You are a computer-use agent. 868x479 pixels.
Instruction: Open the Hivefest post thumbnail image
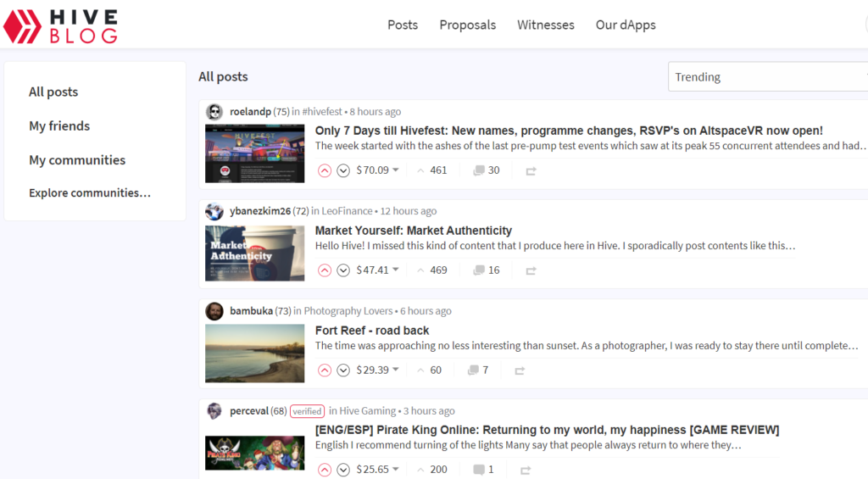coord(254,153)
